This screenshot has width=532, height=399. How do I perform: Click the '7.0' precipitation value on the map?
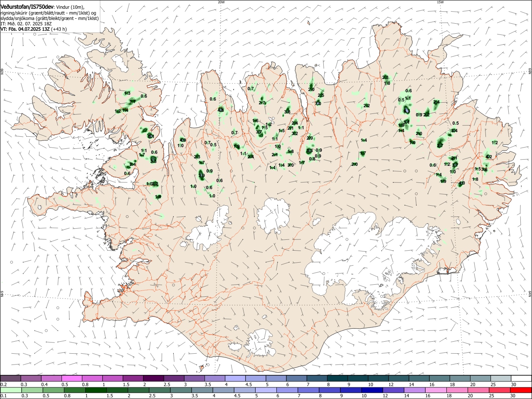click(318, 103)
